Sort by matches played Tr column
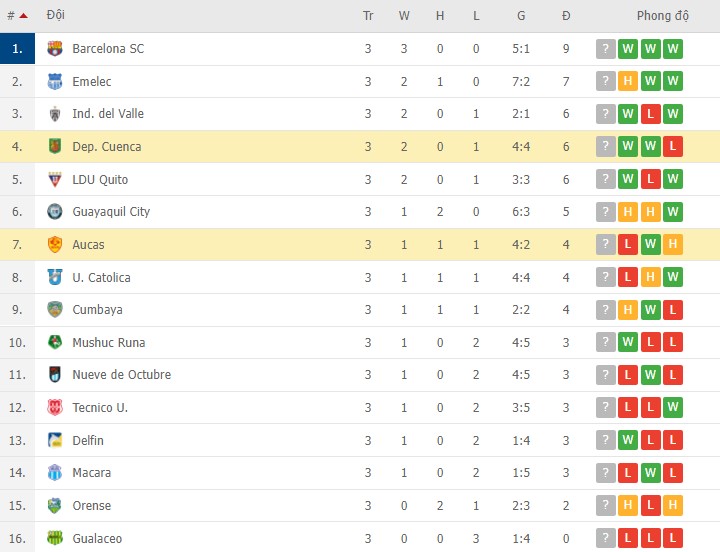The height and width of the screenshot is (552, 720). point(368,16)
